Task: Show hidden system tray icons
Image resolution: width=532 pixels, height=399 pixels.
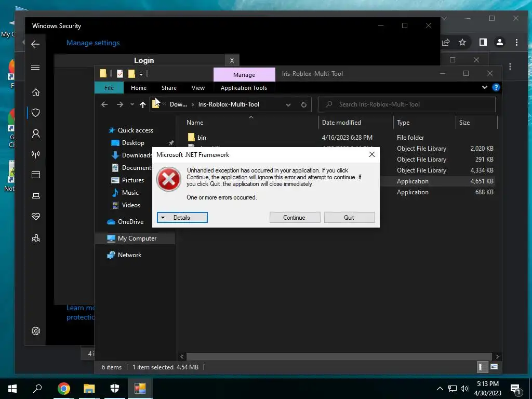Action: pyautogui.click(x=440, y=389)
